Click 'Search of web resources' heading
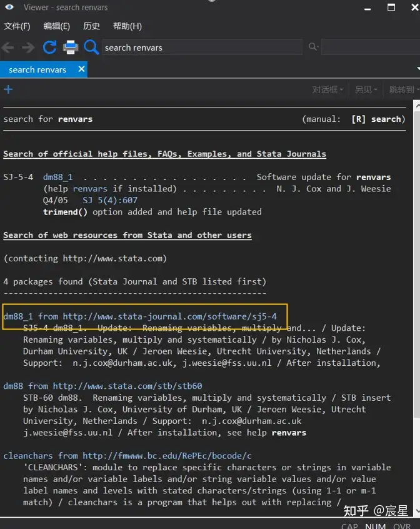This screenshot has height=529, width=420. coord(127,235)
